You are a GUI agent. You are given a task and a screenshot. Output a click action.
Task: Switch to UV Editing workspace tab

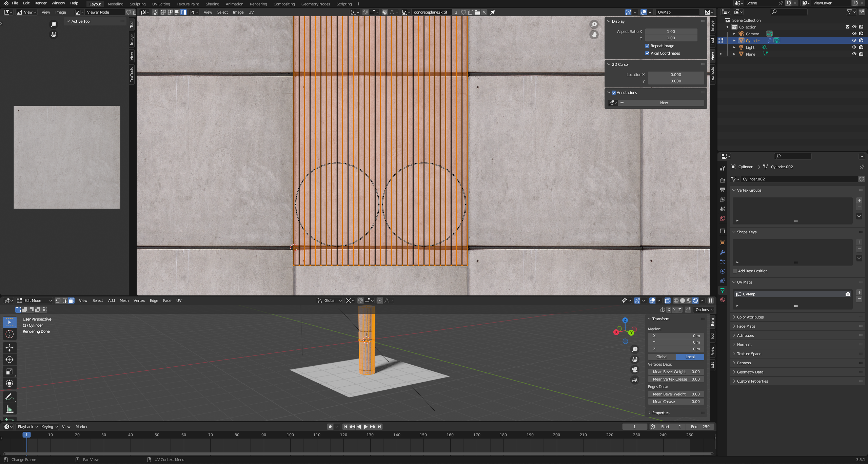point(161,4)
